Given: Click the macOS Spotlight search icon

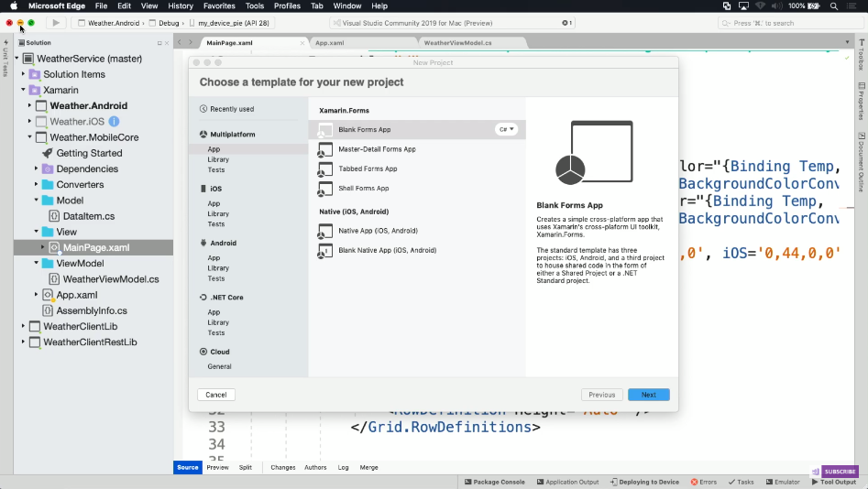Looking at the screenshot, I should pos(834,6).
